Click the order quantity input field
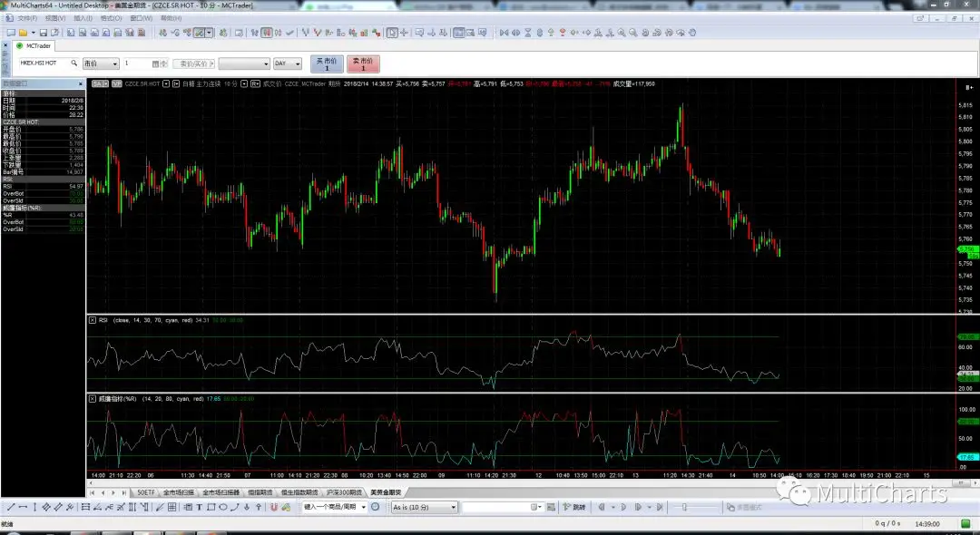The image size is (980, 535). click(x=141, y=63)
